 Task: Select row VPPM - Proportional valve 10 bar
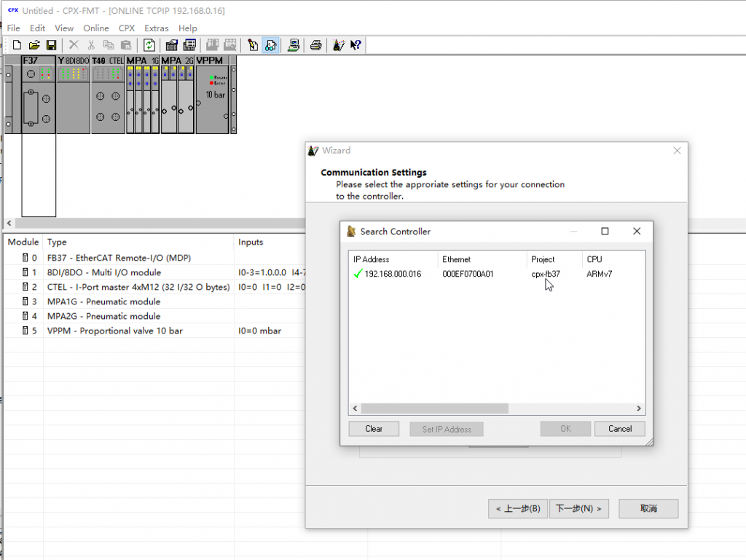[114, 331]
